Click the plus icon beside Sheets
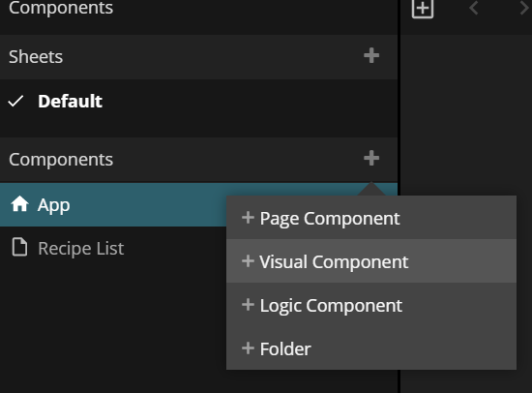Image resolution: width=532 pixels, height=393 pixels. click(371, 55)
